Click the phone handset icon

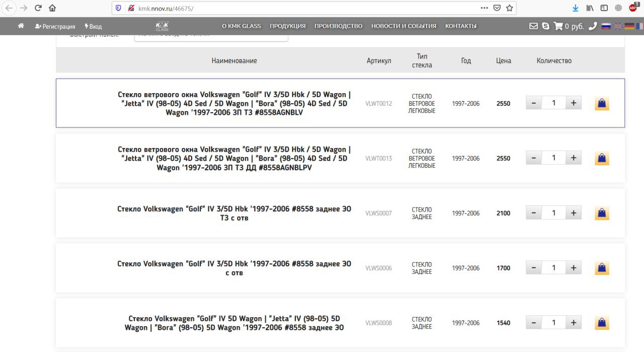(x=593, y=26)
